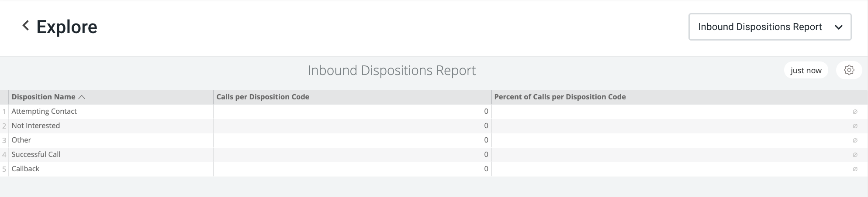Click the Callback calls count value
The width and height of the screenshot is (868, 197).
pyautogui.click(x=486, y=169)
